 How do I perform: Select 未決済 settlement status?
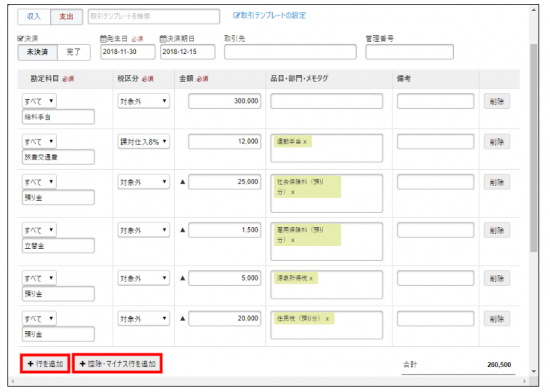[x=38, y=52]
